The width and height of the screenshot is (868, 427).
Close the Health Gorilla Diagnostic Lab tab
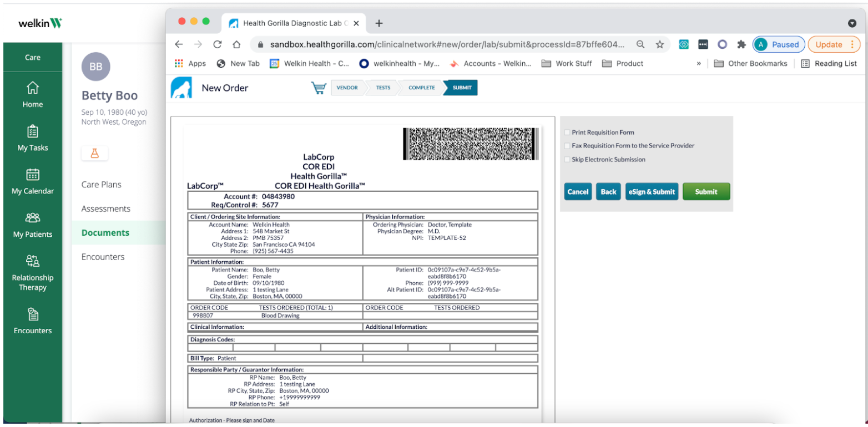pos(356,23)
